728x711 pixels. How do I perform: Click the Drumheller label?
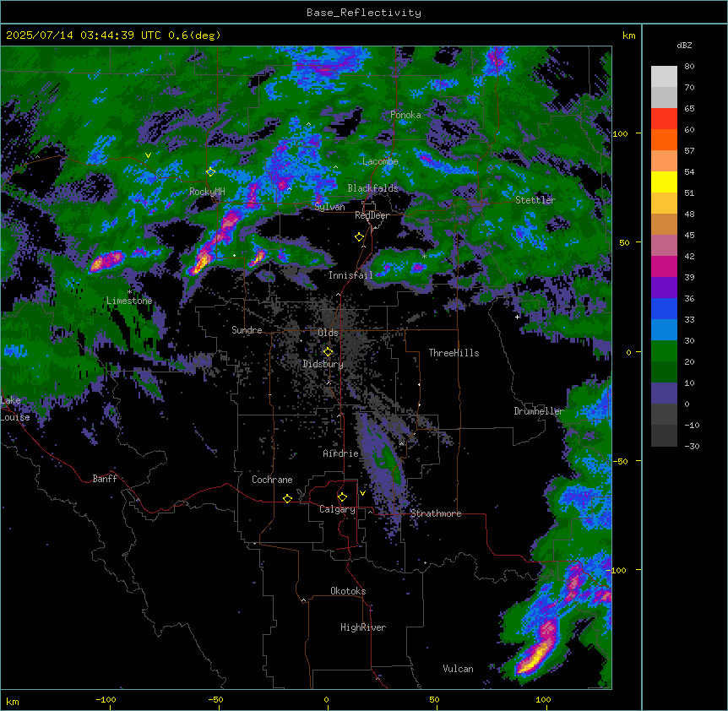(x=539, y=411)
